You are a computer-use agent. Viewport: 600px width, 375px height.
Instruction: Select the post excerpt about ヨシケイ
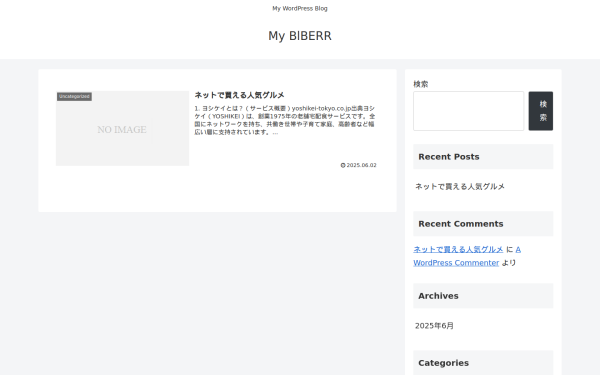click(x=285, y=120)
